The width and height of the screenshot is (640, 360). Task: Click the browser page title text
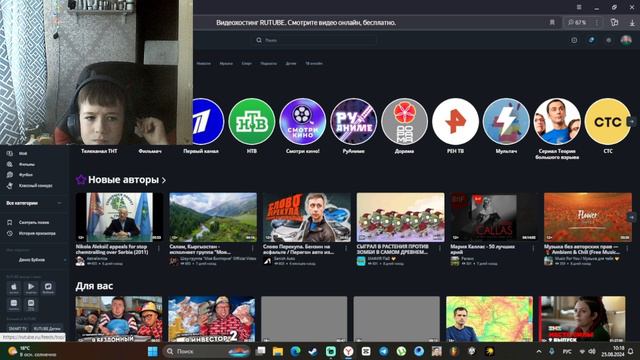tap(306, 22)
